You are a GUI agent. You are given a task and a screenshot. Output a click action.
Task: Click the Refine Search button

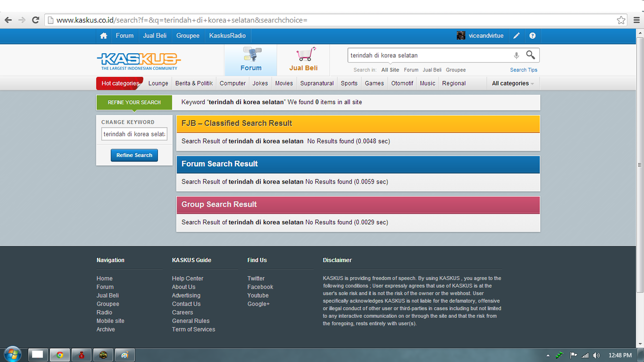pyautogui.click(x=134, y=155)
